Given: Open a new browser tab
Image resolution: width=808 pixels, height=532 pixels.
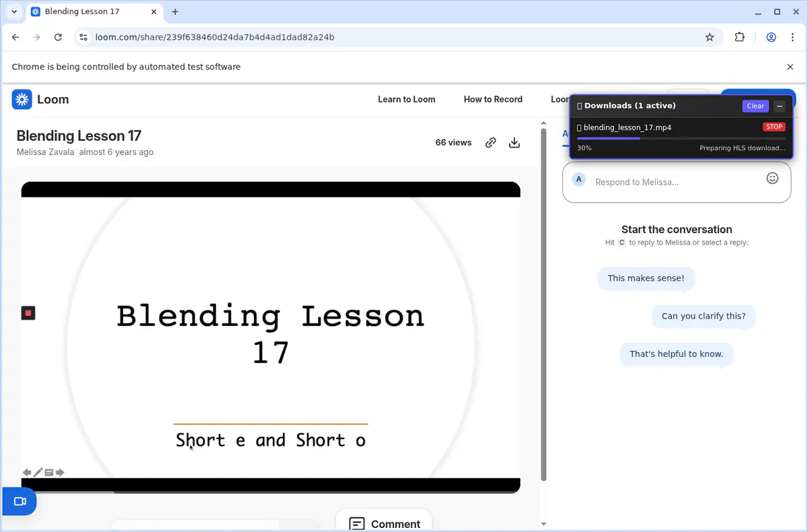Looking at the screenshot, I should click(x=175, y=11).
